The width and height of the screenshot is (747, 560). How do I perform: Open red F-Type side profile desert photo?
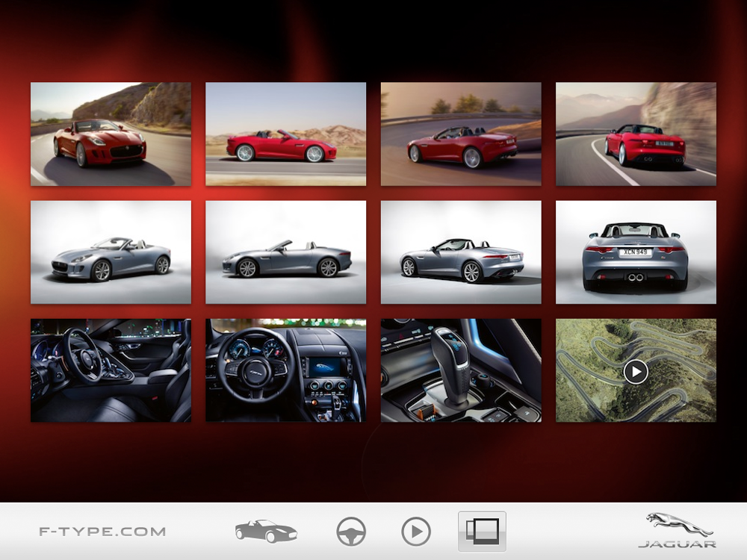[286, 134]
